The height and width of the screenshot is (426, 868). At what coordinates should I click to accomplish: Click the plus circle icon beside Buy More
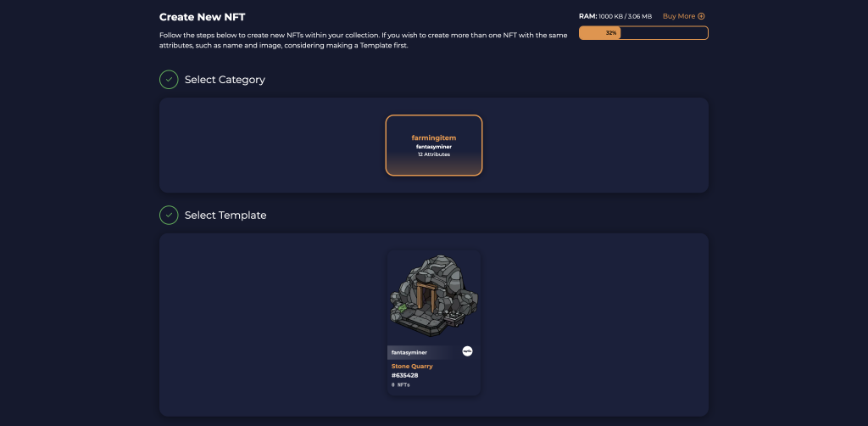[x=701, y=16]
